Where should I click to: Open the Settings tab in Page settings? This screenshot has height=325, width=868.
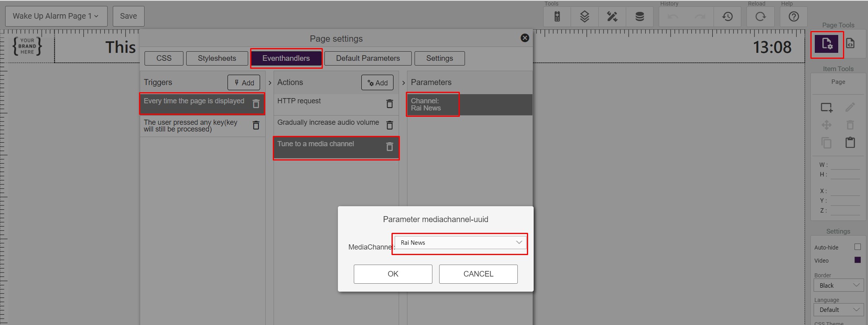(440, 58)
